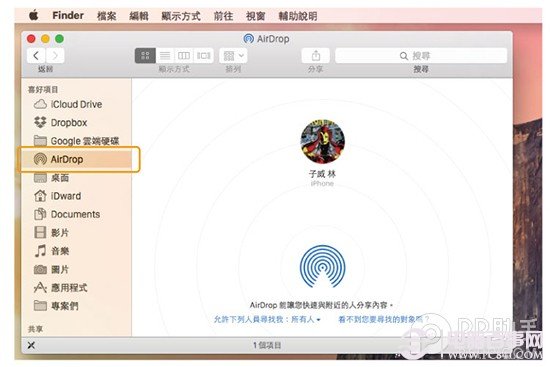Switch to column view
Viewport: 550px width, 367px height.
[184, 55]
